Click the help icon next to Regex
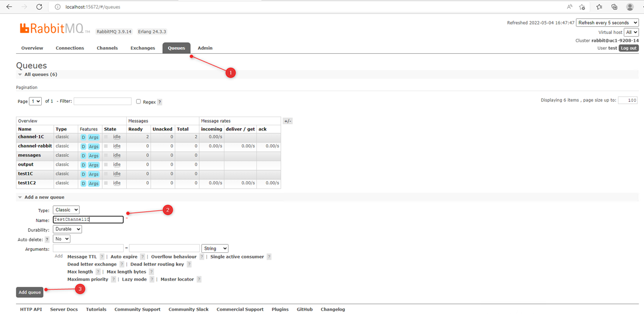 click(160, 102)
